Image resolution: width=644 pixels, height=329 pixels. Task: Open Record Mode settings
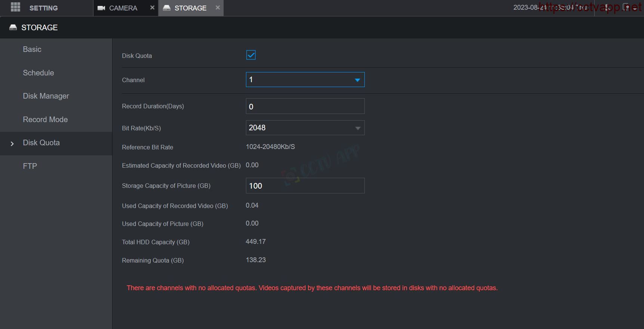pyautogui.click(x=56, y=120)
